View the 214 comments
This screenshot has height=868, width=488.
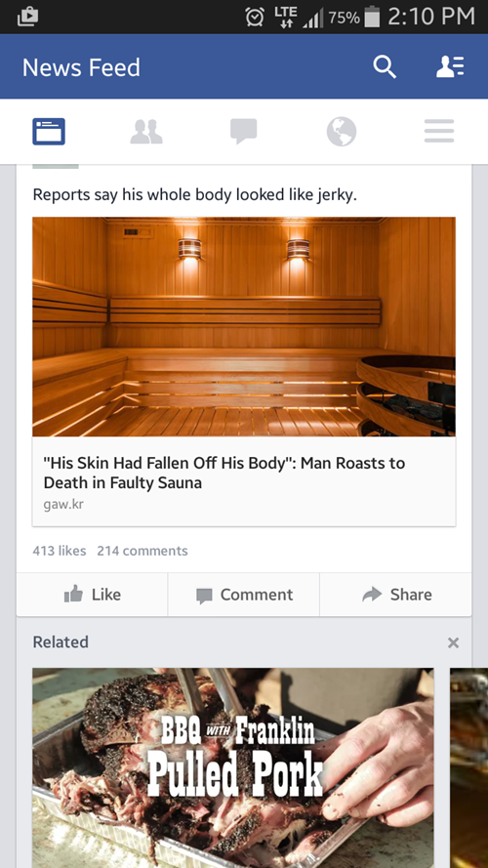click(x=142, y=551)
